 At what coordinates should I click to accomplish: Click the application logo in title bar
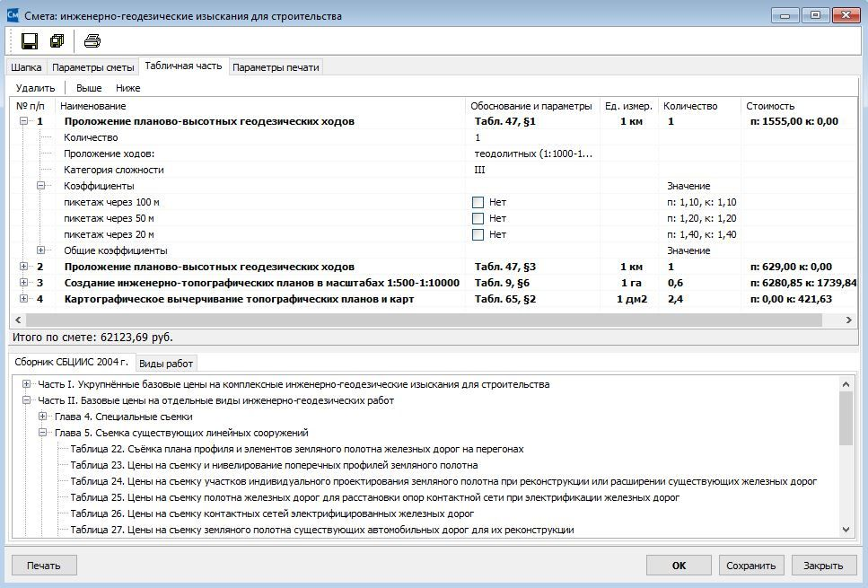point(13,15)
